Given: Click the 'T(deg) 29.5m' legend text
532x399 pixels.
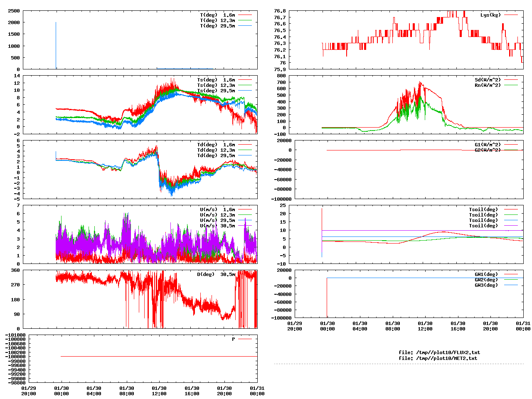Looking at the screenshot, I should click(217, 26).
